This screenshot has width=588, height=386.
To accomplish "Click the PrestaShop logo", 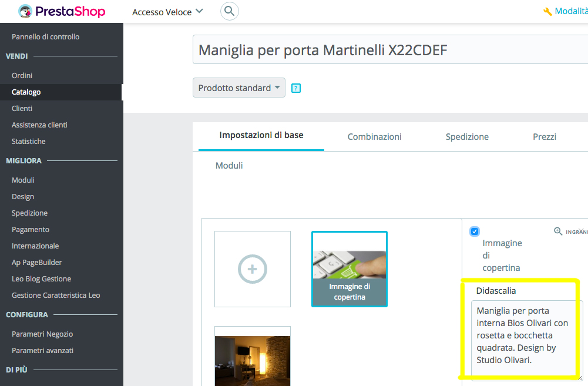I will (x=62, y=11).
